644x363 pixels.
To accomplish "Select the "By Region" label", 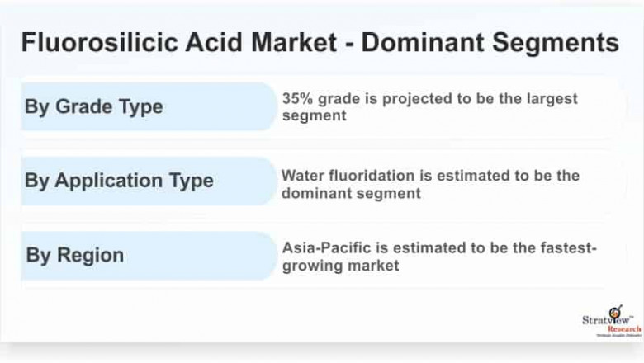I will point(74,255).
